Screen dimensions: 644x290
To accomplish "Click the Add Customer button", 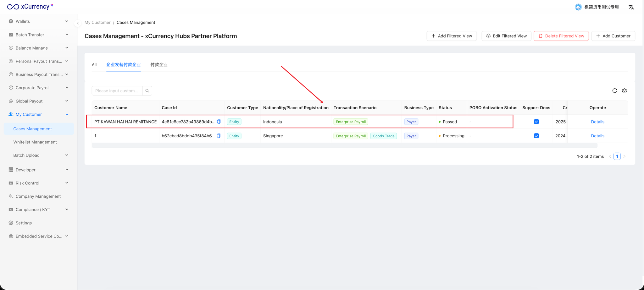I will tap(613, 36).
